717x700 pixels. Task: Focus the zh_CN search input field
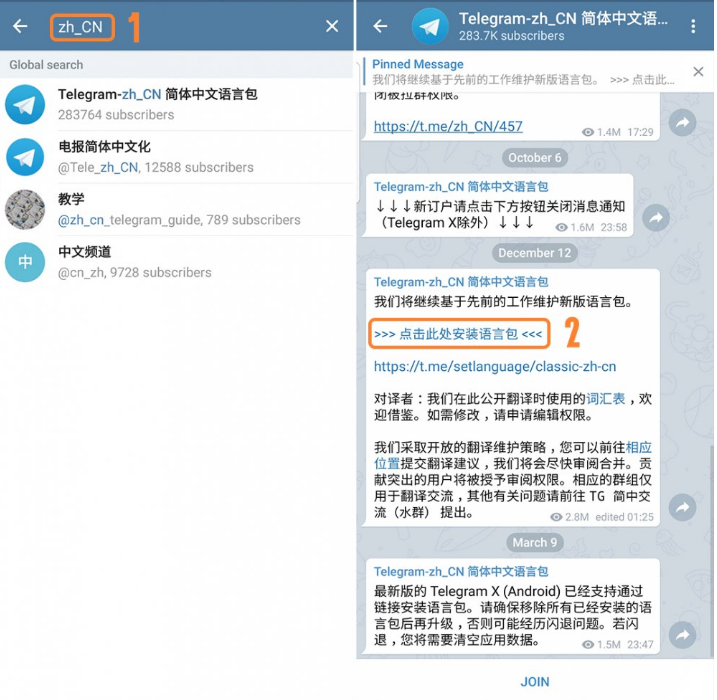[82, 27]
